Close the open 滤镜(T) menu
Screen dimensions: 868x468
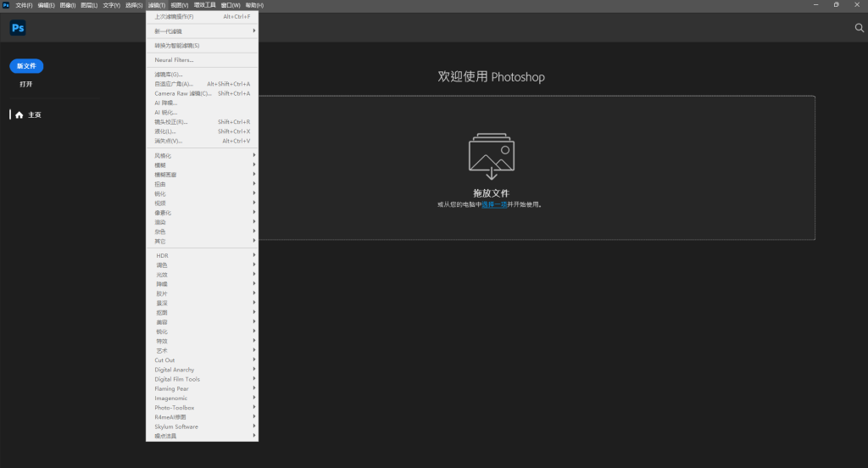pos(157,5)
